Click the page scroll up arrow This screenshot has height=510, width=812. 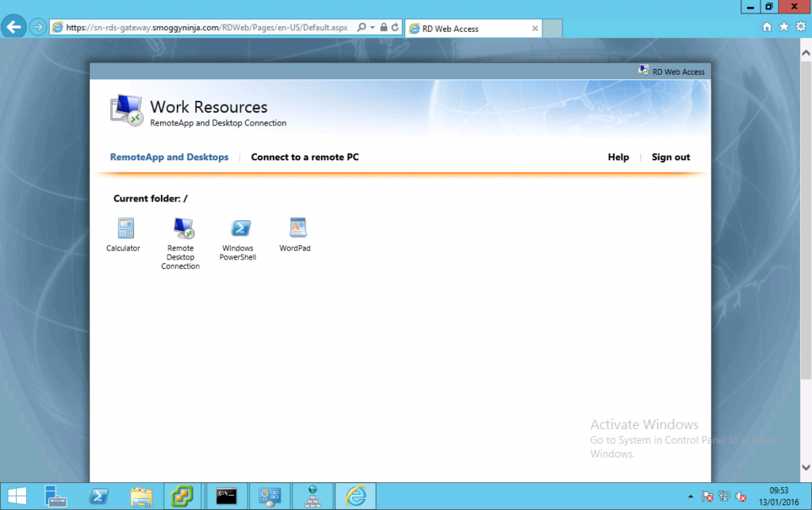tap(806, 53)
